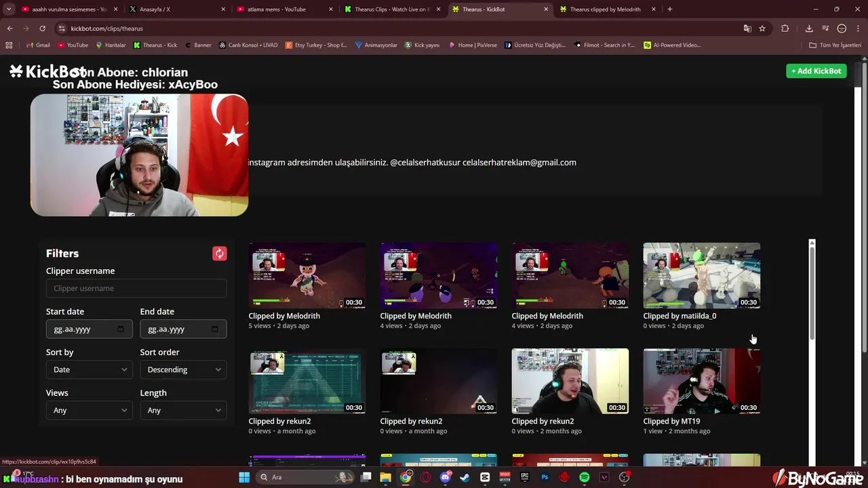Open the clip thumbnail by matiilda_0
Viewport: 868px width, 488px height.
(702, 275)
